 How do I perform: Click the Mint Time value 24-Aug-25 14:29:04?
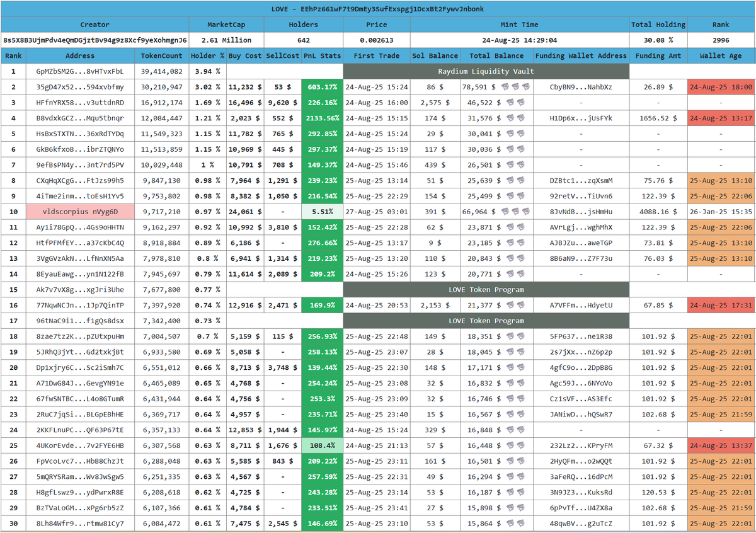(519, 40)
